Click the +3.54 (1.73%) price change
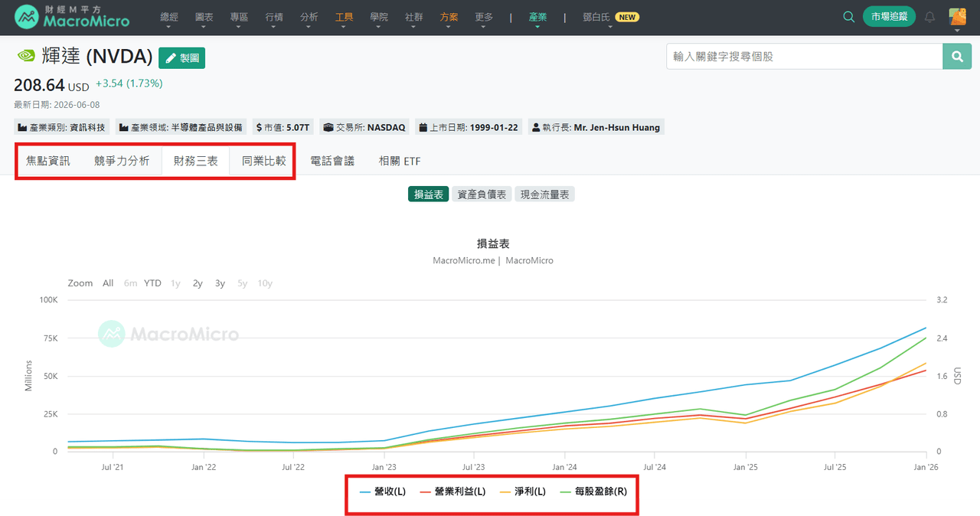 click(129, 83)
